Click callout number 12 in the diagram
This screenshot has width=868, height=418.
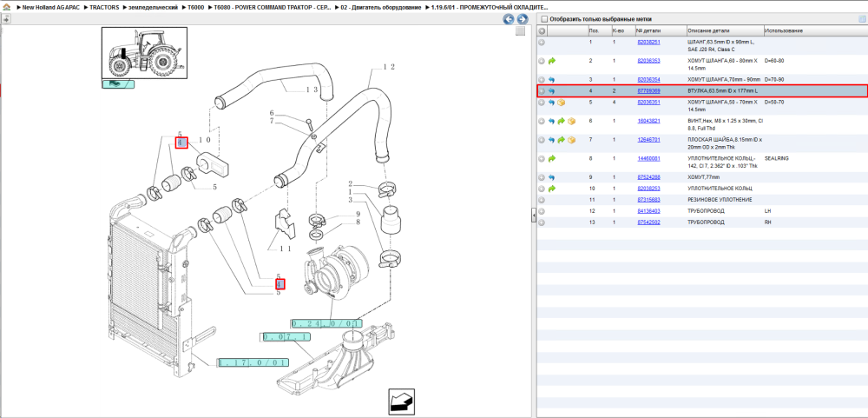389,67
